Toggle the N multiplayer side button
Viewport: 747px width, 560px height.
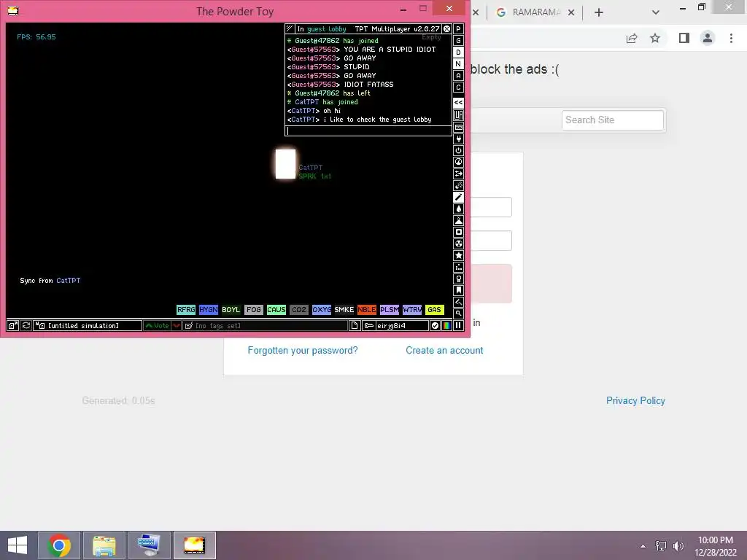point(458,64)
